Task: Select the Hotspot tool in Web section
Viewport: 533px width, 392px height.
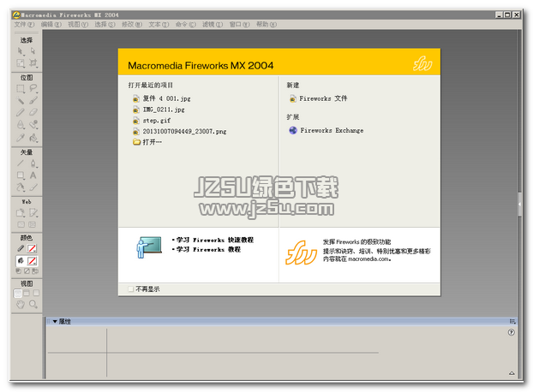Action: coord(21,213)
